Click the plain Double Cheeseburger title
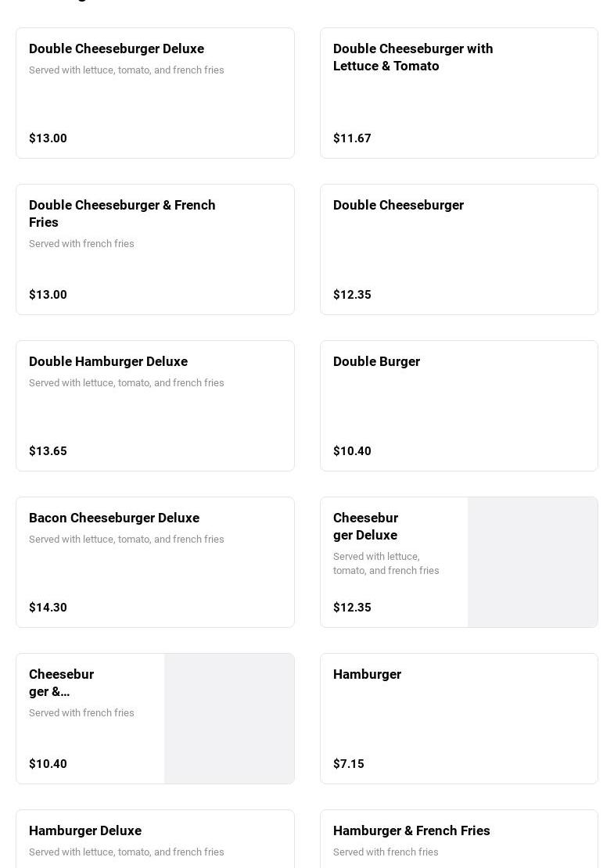 [x=398, y=205]
